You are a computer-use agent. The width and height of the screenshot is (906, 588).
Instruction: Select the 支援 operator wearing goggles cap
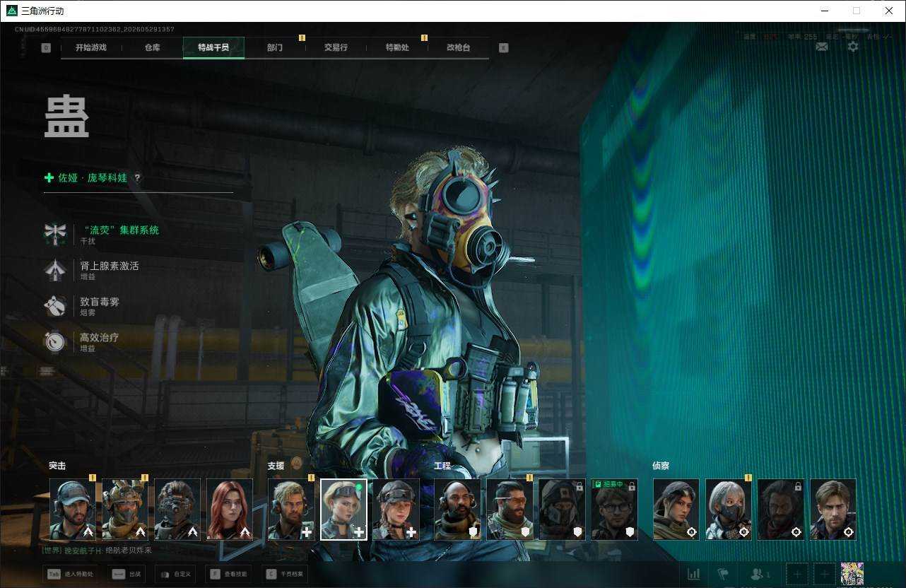pos(396,510)
